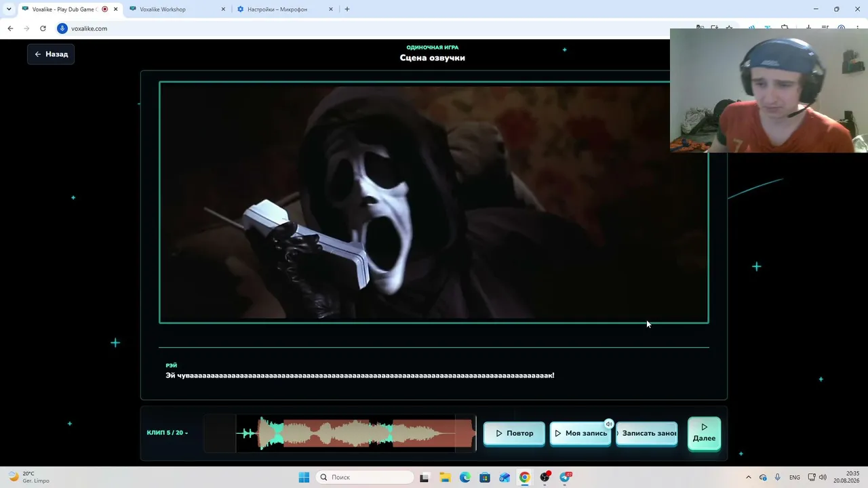Click the browser forward arrow
868x488 pixels.
[26, 28]
